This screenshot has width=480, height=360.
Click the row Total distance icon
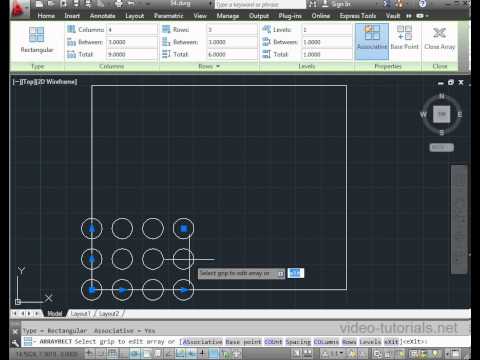[x=166, y=54]
